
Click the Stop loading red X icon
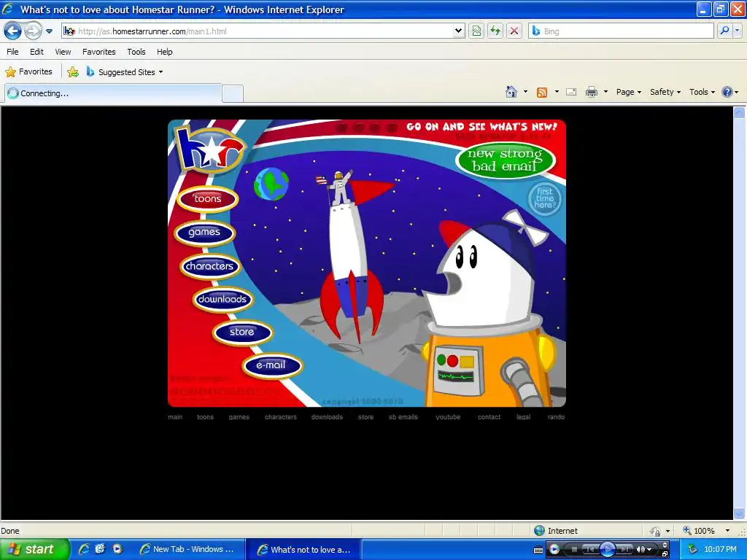(514, 31)
